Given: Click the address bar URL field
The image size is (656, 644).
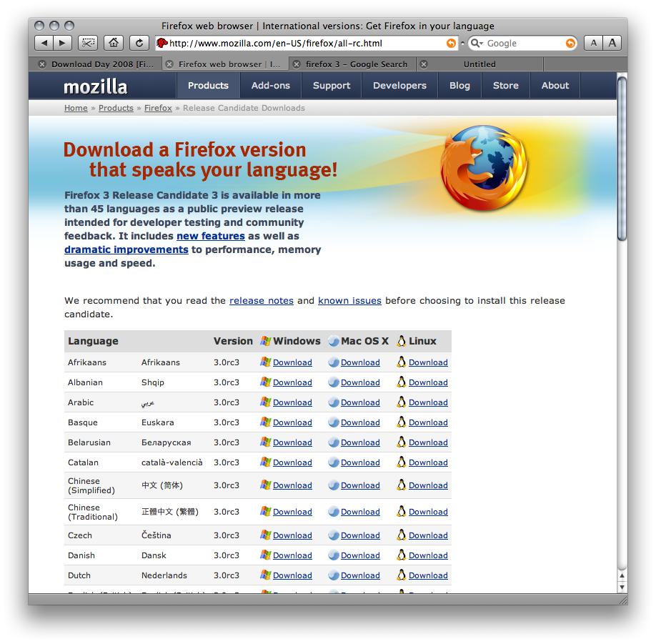Looking at the screenshot, I should coord(307,43).
